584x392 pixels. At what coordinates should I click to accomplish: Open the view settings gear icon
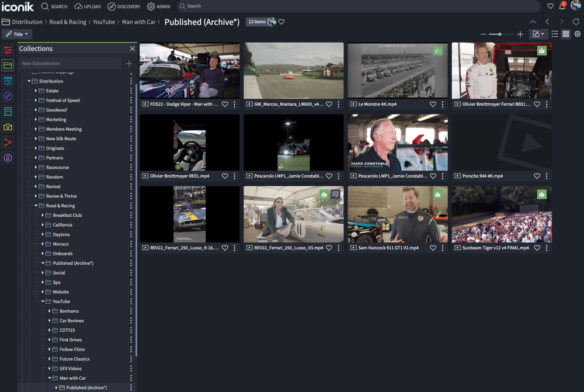click(578, 34)
